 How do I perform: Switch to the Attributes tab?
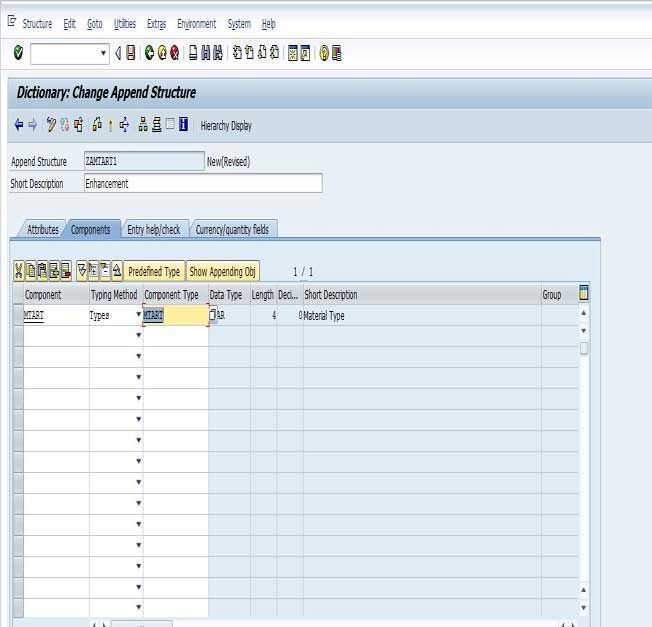tap(42, 230)
